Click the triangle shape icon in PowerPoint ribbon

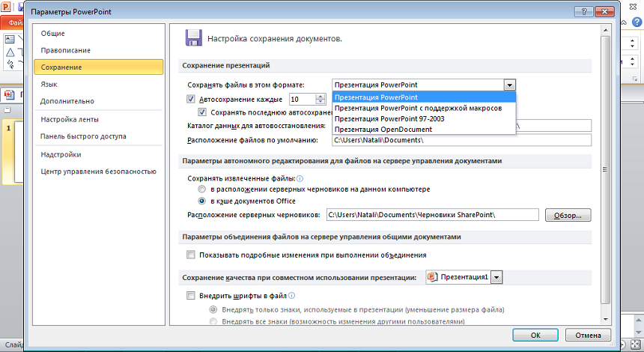coord(10,52)
